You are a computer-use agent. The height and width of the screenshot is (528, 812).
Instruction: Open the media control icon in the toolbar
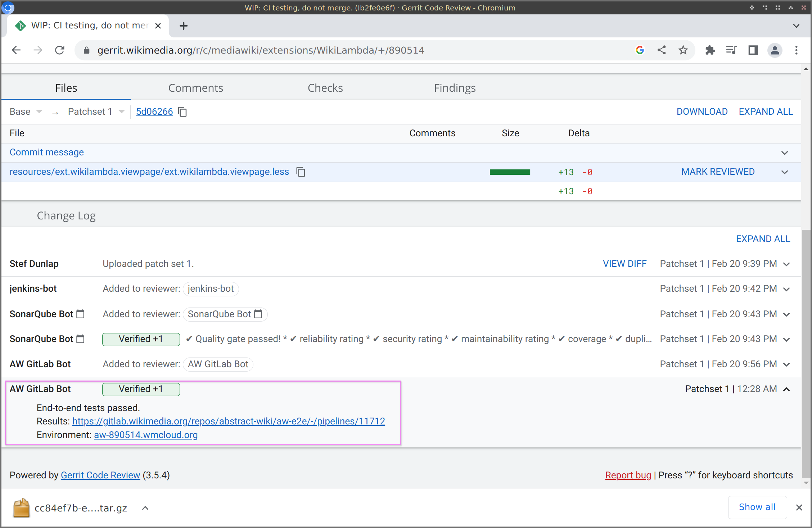pyautogui.click(x=731, y=50)
